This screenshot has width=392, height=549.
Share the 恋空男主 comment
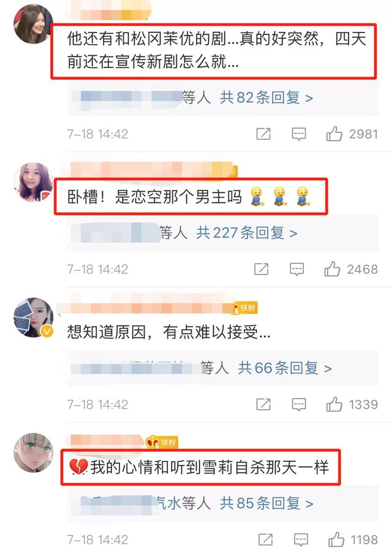pos(262,269)
